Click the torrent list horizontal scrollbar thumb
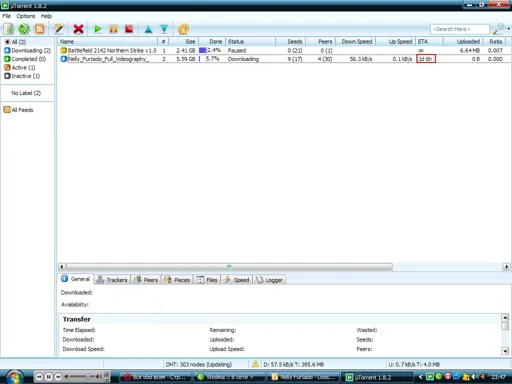The width and height of the screenshot is (512, 384). tap(229, 267)
